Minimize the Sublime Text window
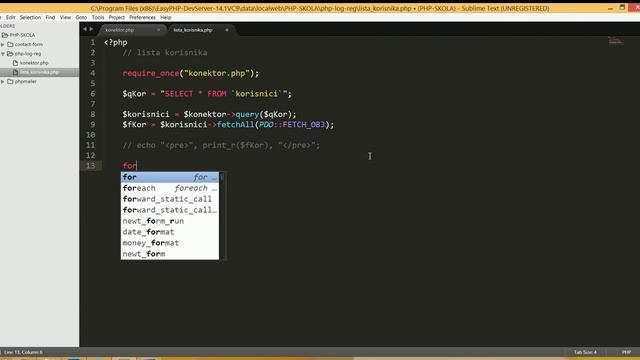640x360 pixels. (611, 8)
